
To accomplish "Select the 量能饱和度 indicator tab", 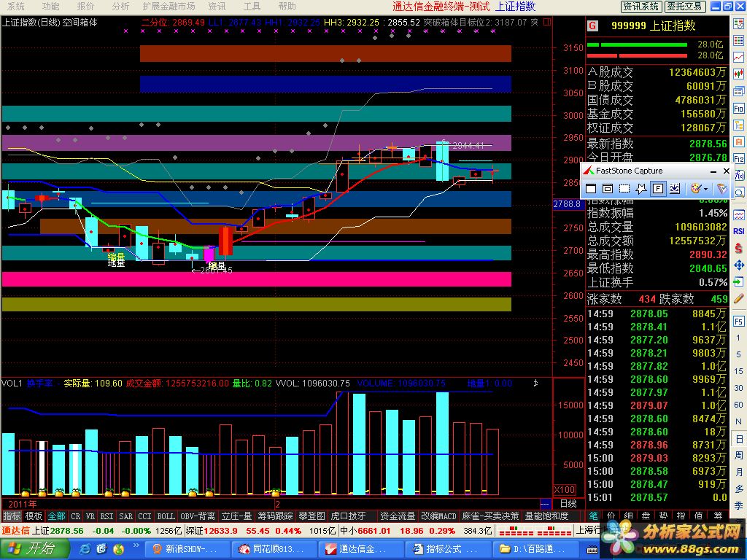I will point(546,516).
